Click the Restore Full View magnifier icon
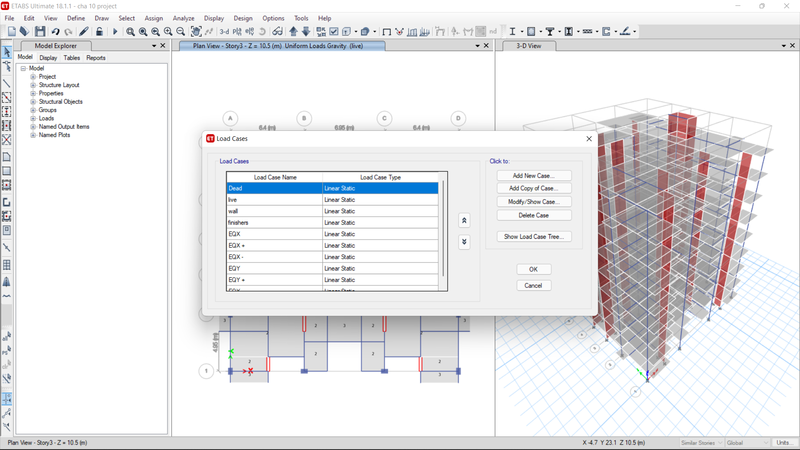The image size is (800, 450). pos(143,32)
